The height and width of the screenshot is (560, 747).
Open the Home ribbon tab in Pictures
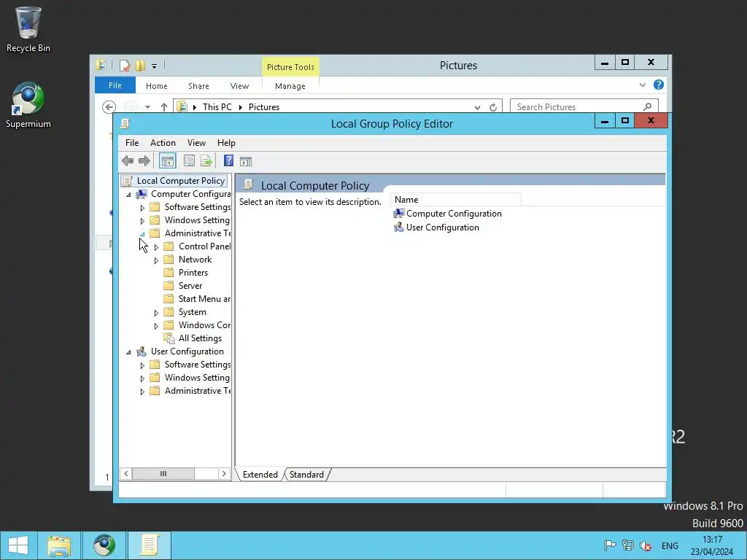(x=157, y=86)
